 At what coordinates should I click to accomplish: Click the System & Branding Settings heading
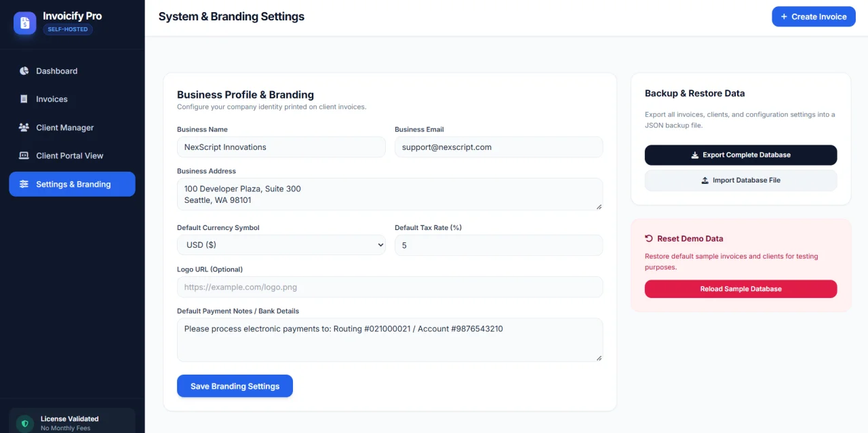click(x=231, y=16)
